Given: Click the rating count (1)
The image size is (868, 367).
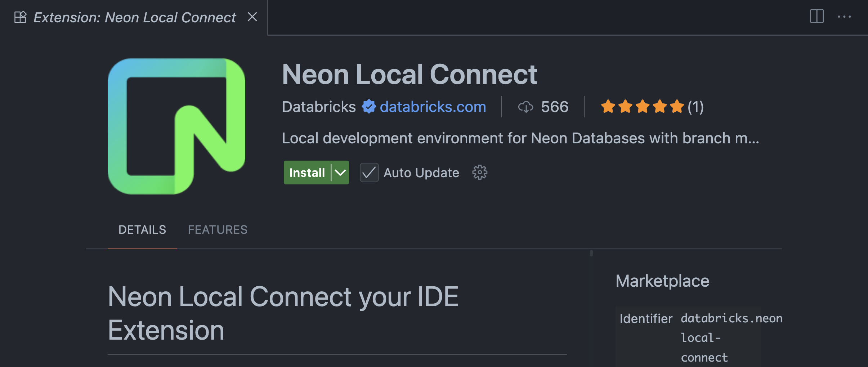Looking at the screenshot, I should [695, 107].
